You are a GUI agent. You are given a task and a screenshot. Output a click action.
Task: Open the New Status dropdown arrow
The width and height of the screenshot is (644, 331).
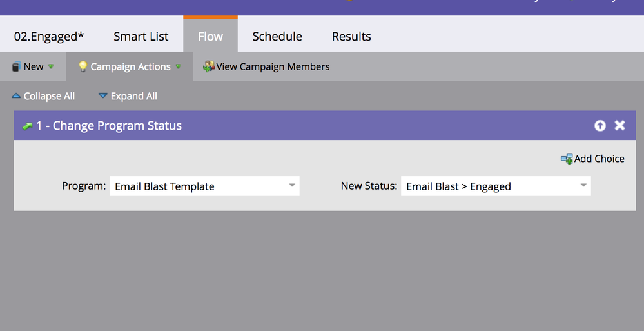pos(583,186)
